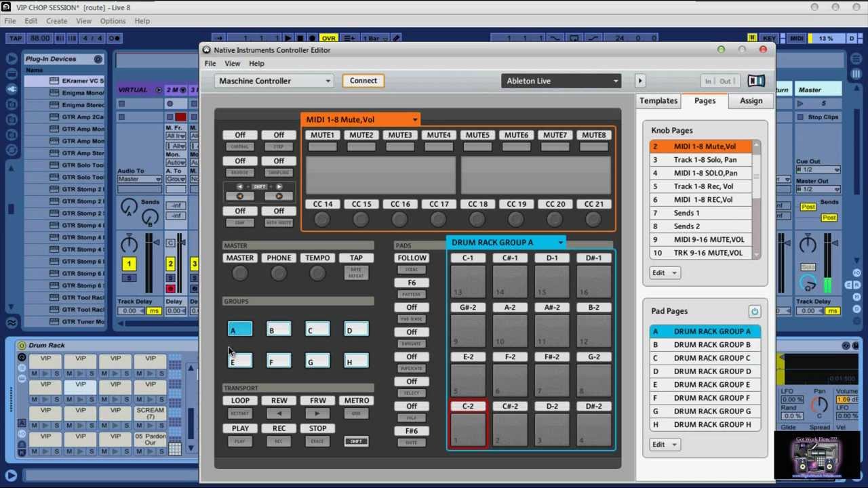
Task: Open the Maschine Controller dropdown
Action: pyautogui.click(x=274, y=81)
